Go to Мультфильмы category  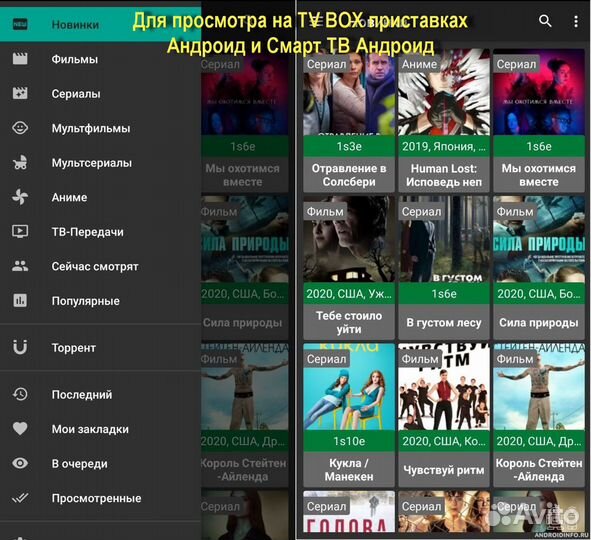100,128
